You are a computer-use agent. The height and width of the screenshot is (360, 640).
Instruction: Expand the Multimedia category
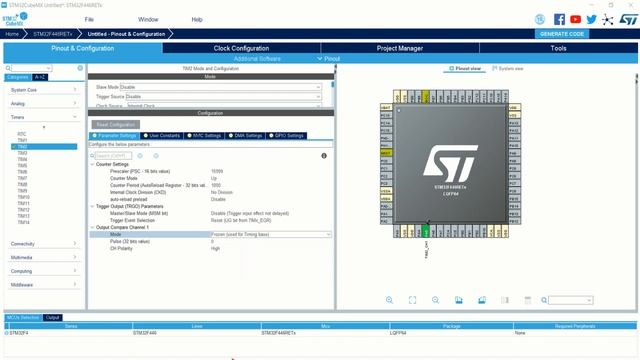tap(43, 258)
